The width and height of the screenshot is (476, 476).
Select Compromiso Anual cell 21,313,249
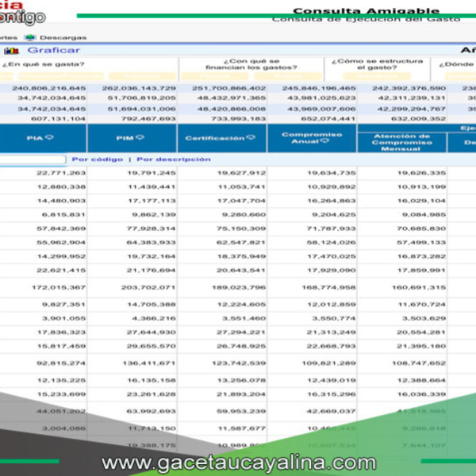tap(331, 332)
